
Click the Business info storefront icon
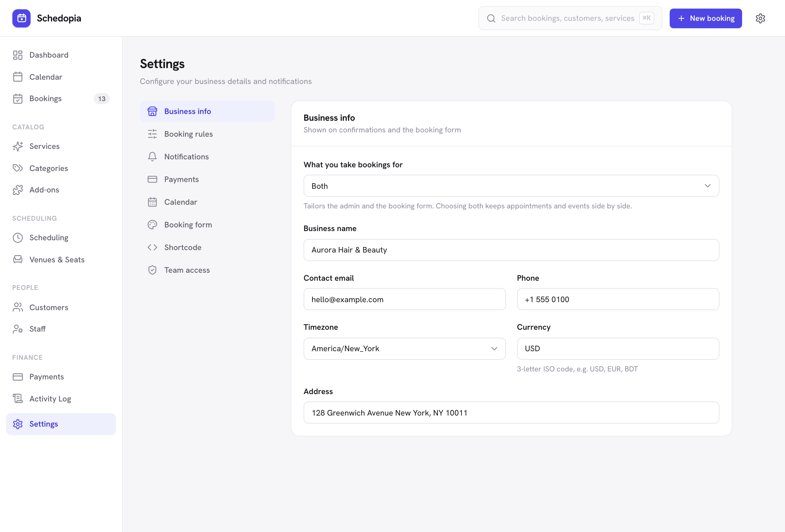click(x=152, y=112)
